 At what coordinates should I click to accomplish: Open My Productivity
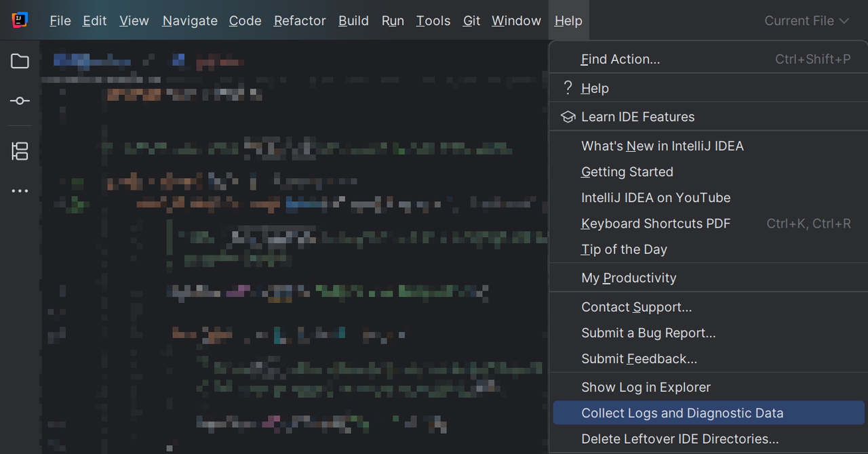tap(707, 278)
